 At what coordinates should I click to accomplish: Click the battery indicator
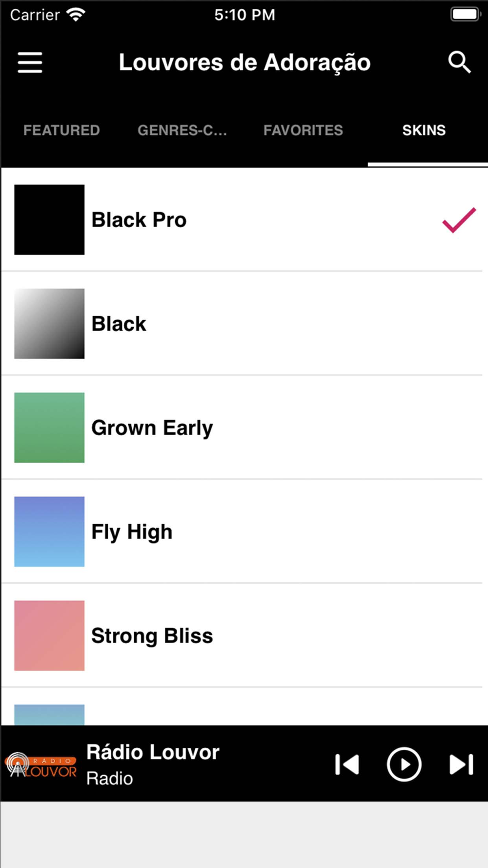466,14
